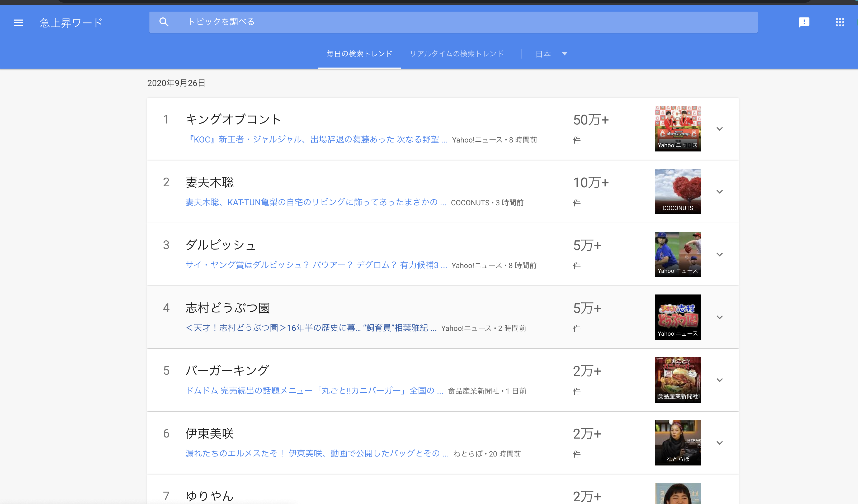Click the ねとらぼ thumbnail image
The width and height of the screenshot is (858, 504).
click(x=677, y=443)
